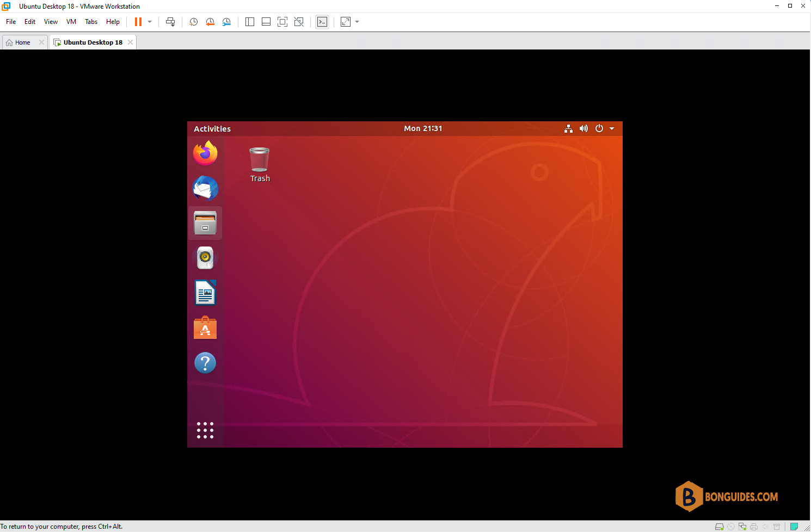The height and width of the screenshot is (532, 811).
Task: Open the power options dropdown next to pause
Action: coord(150,22)
